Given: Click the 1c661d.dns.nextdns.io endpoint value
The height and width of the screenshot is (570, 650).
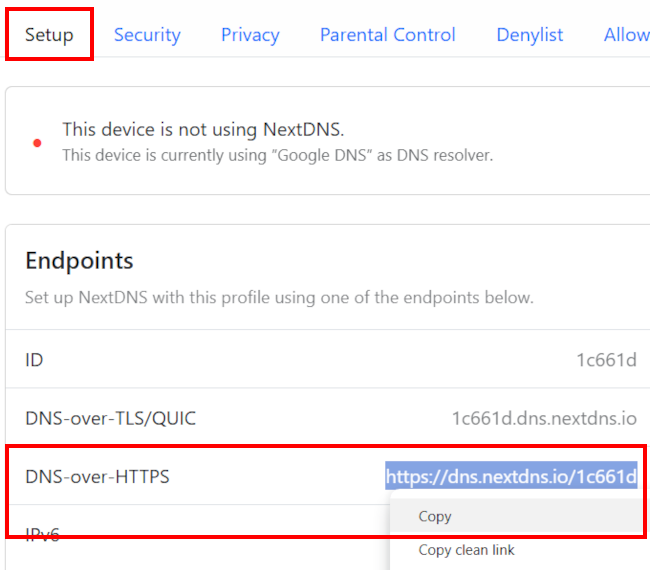Looking at the screenshot, I should click(x=544, y=418).
